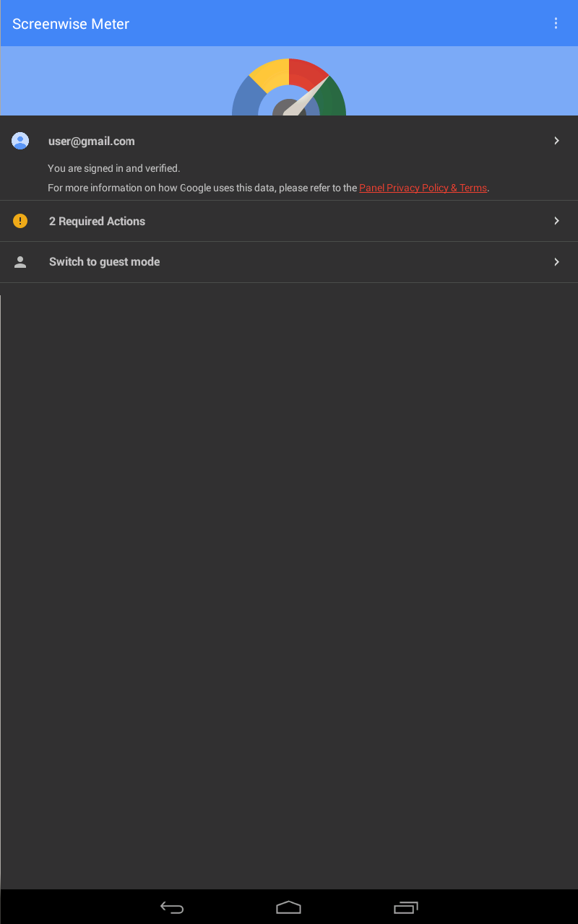The image size is (578, 924).
Task: Select Switch to guest mode
Action: 289,262
